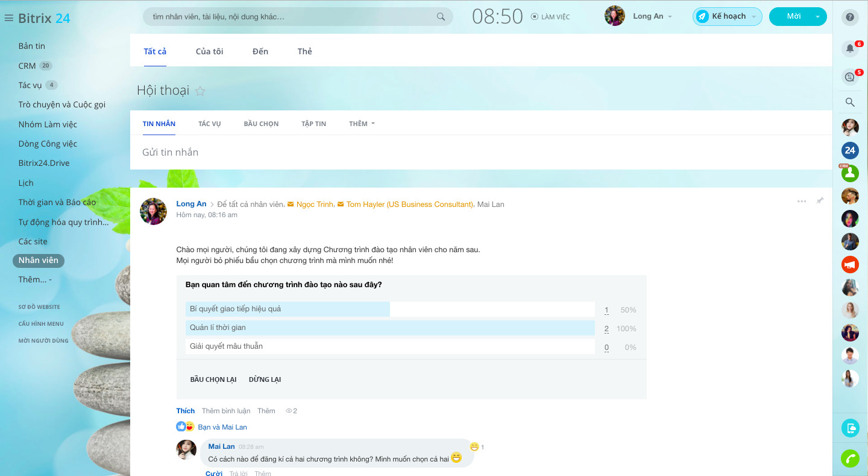Switch to the Tất cả tab
This screenshot has height=476, width=868.
(x=155, y=51)
